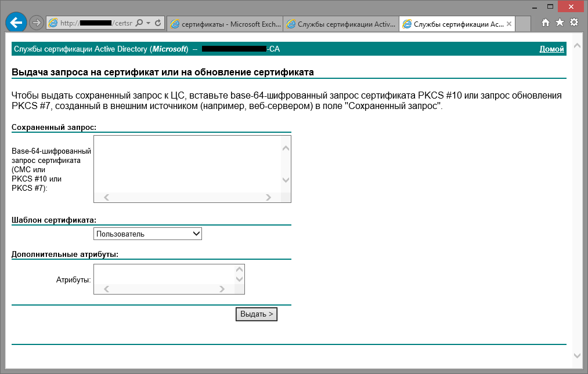Click the 'Атрибуты:' field label
This screenshot has width=588, height=374.
tap(74, 280)
